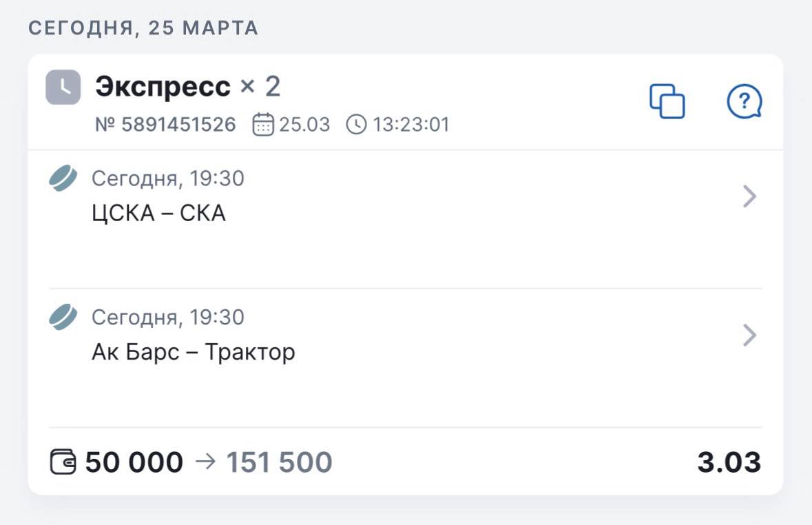Click the Сегодня, 19:30 time above ЦСКА – СКА

click(167, 179)
